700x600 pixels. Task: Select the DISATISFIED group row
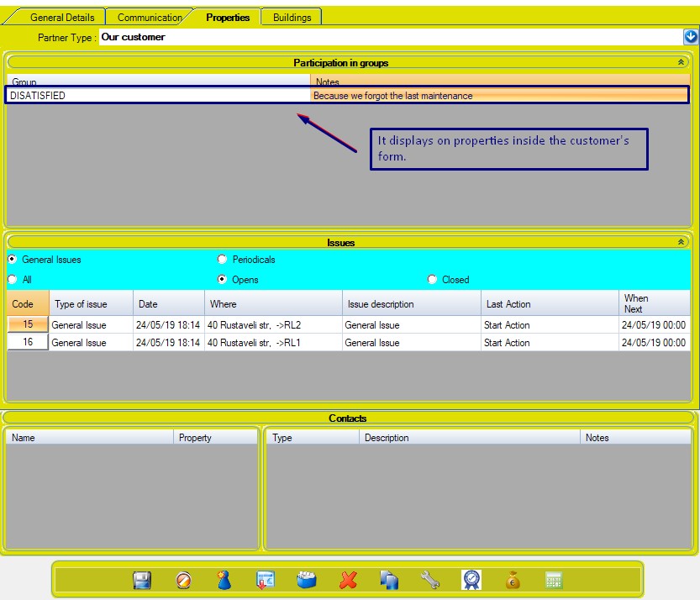pyautogui.click(x=158, y=96)
